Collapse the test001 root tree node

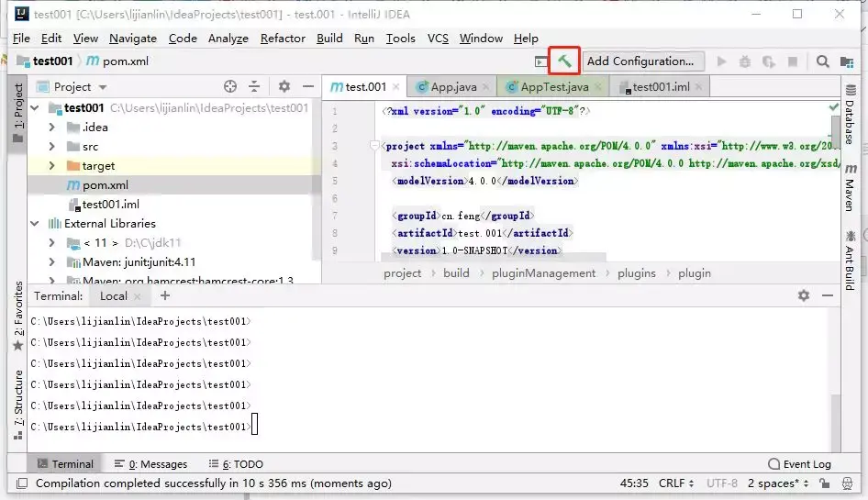click(x=35, y=107)
